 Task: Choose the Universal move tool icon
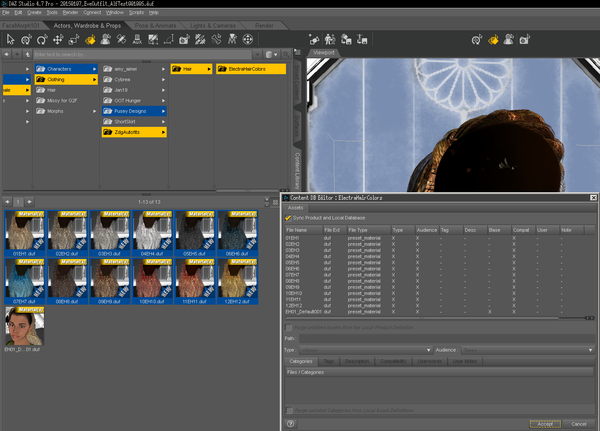point(28,39)
